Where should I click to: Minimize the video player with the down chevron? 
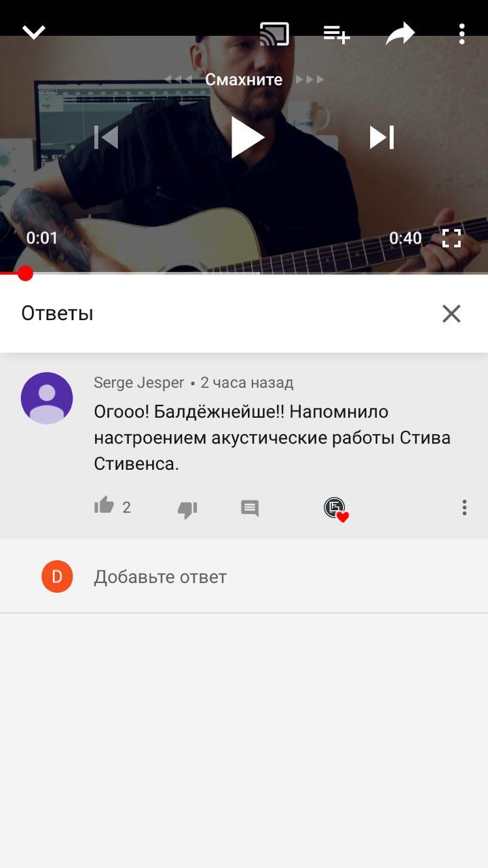click(x=34, y=33)
